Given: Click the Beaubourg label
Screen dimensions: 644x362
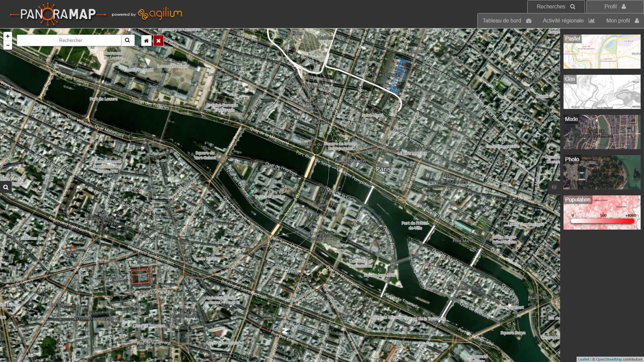Looking at the screenshot, I should coord(386,74).
